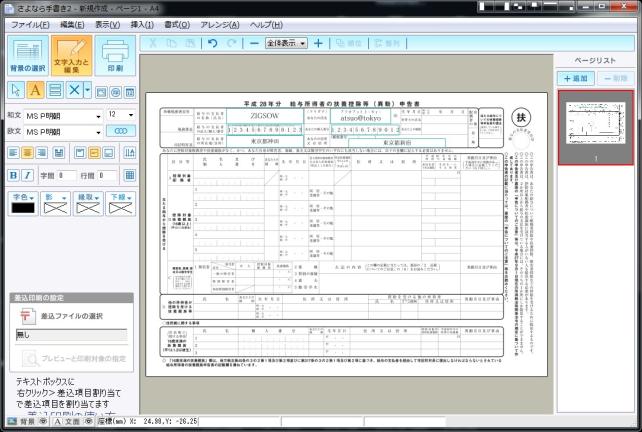
Task: Redo the last undone action
Action: [x=231, y=43]
